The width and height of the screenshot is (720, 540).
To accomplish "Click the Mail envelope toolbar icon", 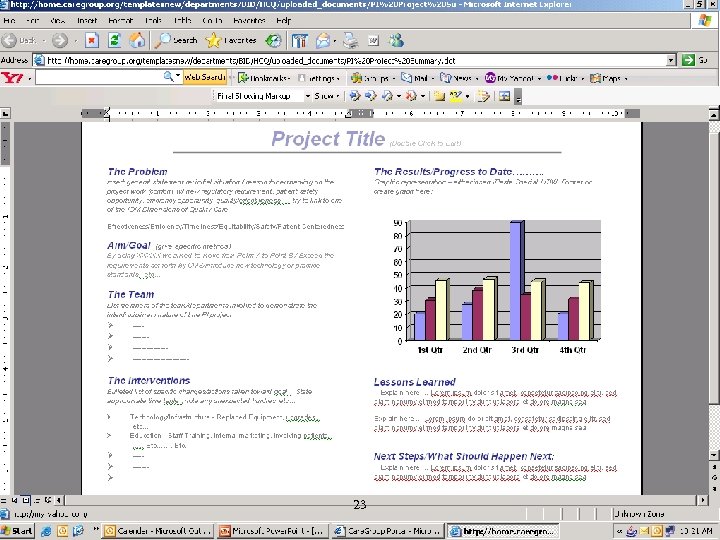I will tap(323, 41).
